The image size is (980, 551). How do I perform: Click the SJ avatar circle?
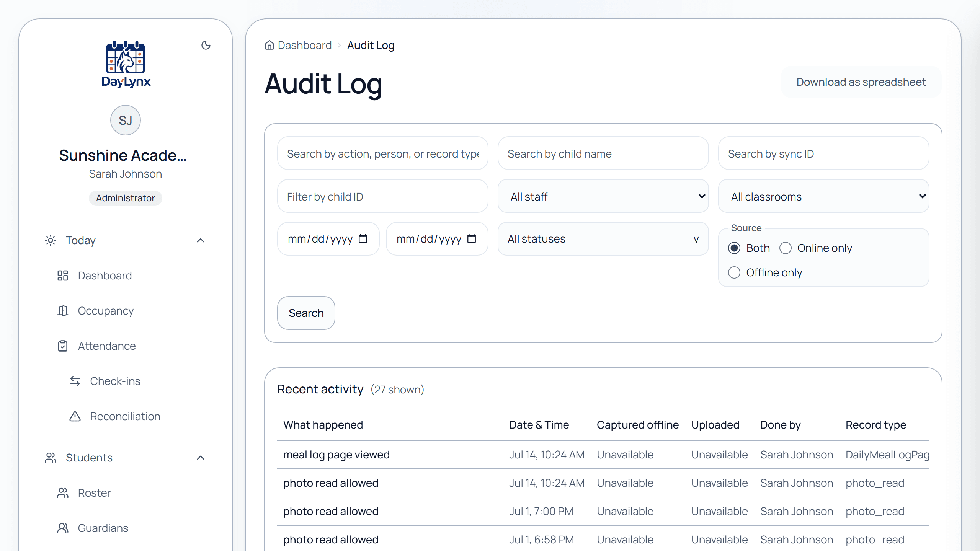[126, 120]
